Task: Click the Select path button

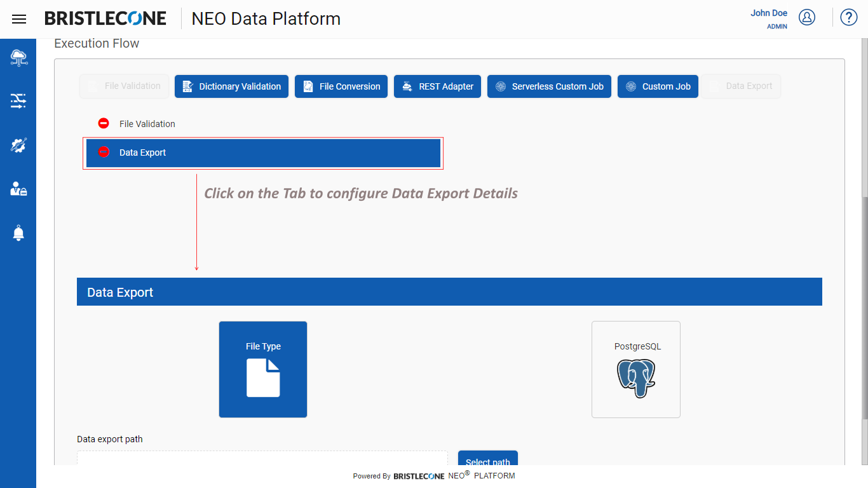Action: (x=488, y=458)
